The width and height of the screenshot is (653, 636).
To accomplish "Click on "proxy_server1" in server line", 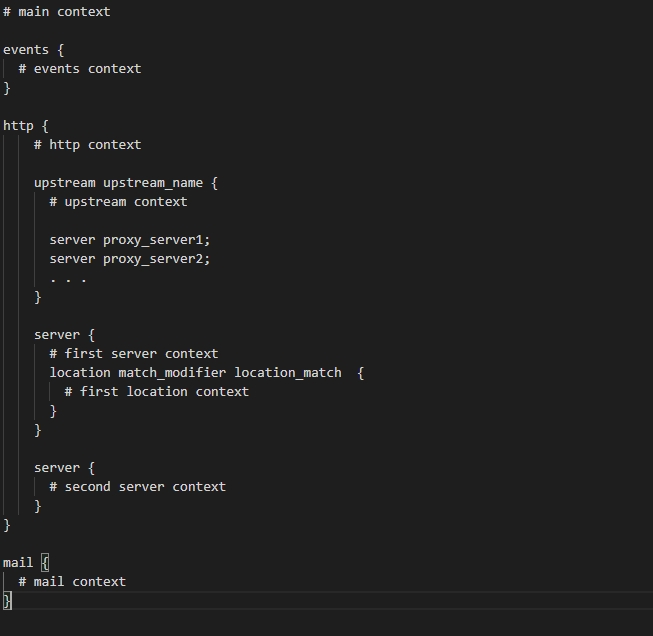I will coord(156,240).
